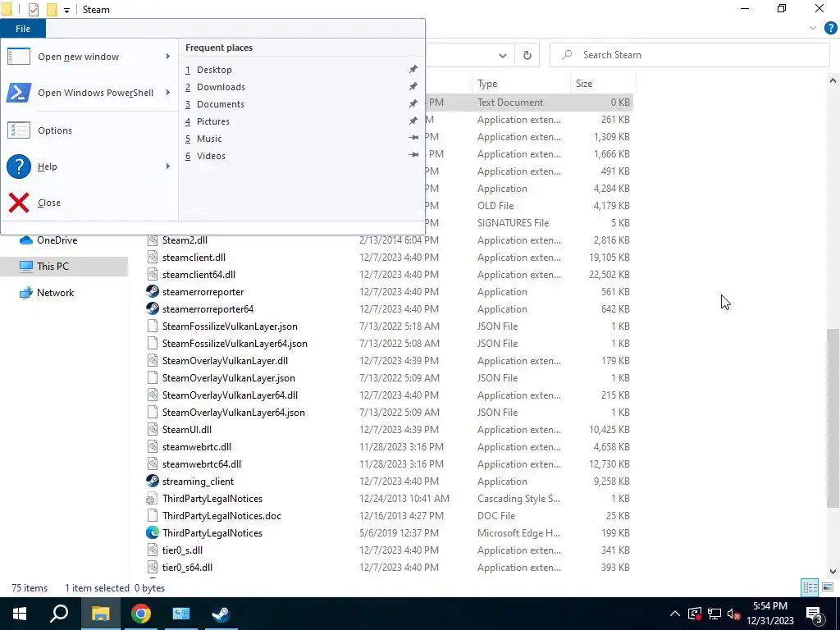Open Google Chrome from taskbar

click(140, 614)
